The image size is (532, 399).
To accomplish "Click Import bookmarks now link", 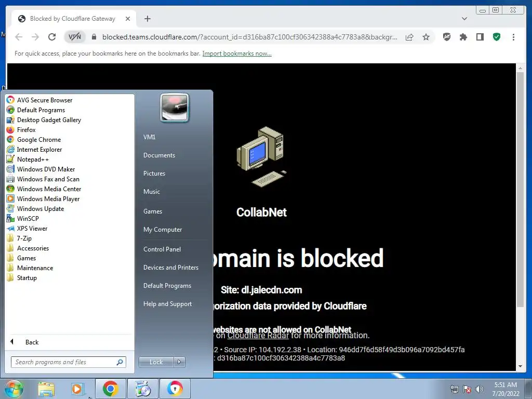I will 237,54.
